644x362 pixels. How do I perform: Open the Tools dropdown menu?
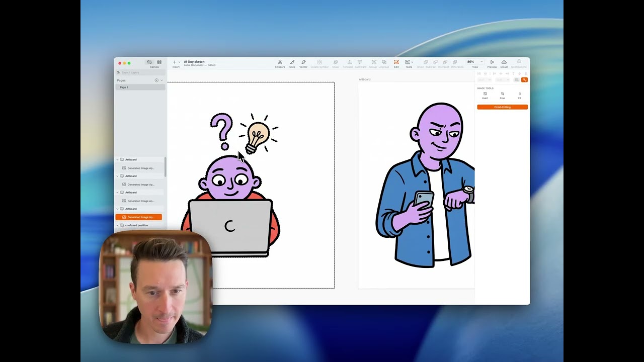409,62
